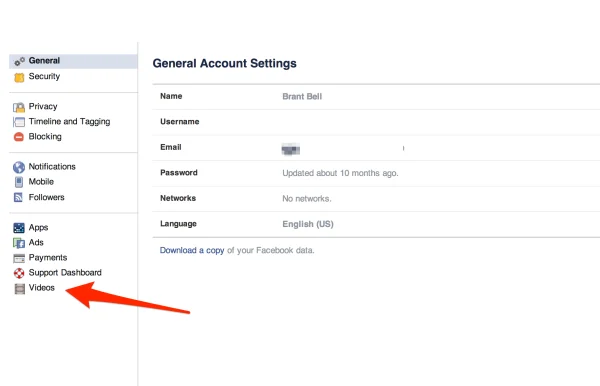This screenshot has width=600, height=386.
Task: Click the name value Brant Bell
Action: pos(302,96)
